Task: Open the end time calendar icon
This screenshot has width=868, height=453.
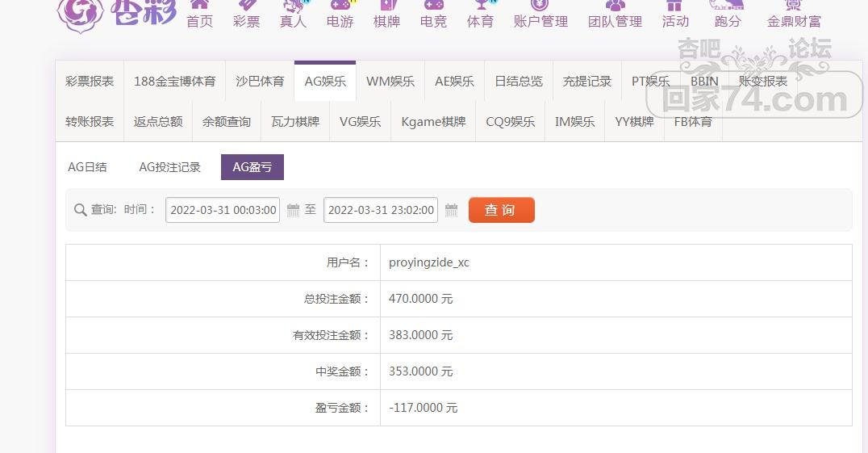Action: pos(451,210)
